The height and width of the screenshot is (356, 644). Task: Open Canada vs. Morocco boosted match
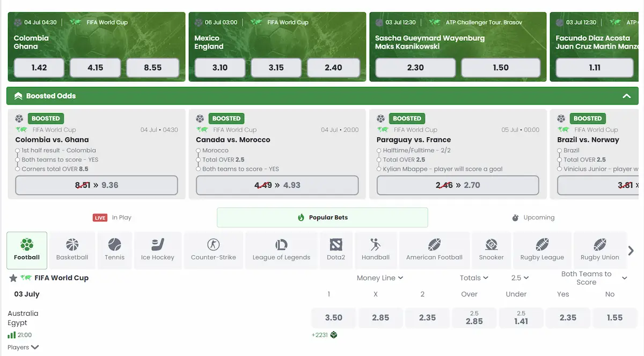pyautogui.click(x=233, y=139)
